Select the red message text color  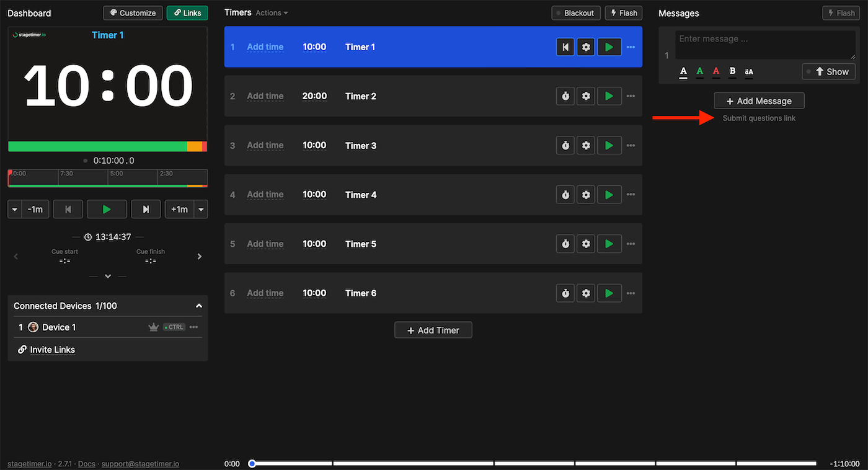tap(716, 71)
